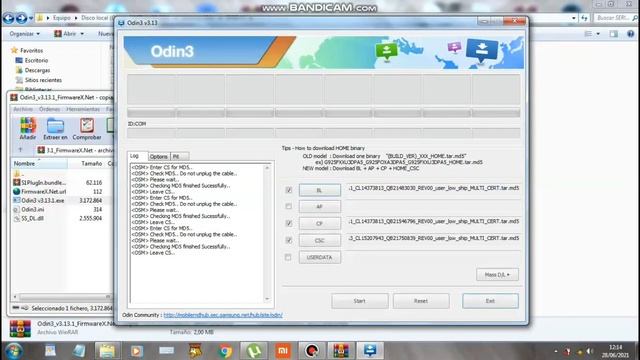640x360 pixels.
Task: Click the BL firmware file button
Action: tap(320, 190)
